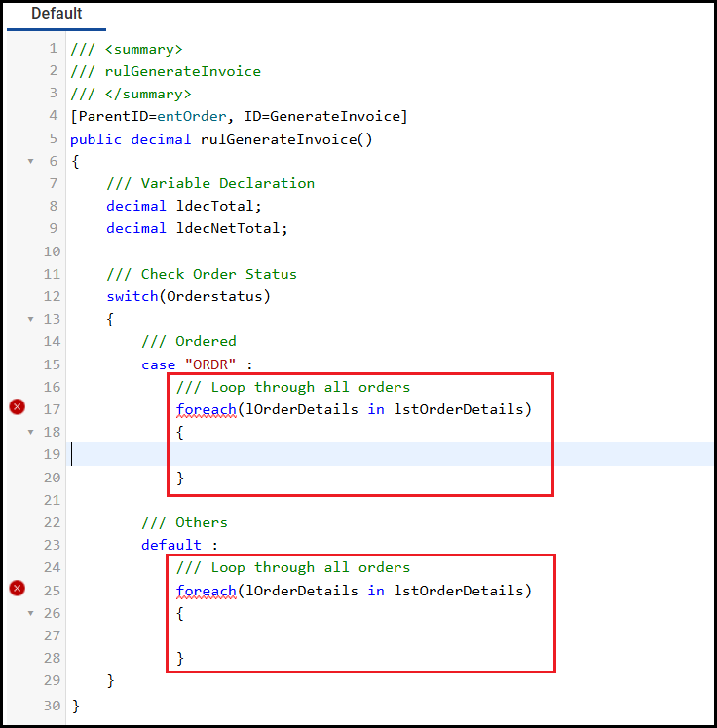717x728 pixels.
Task: Click the "ORDR" string literal
Action: click(210, 364)
